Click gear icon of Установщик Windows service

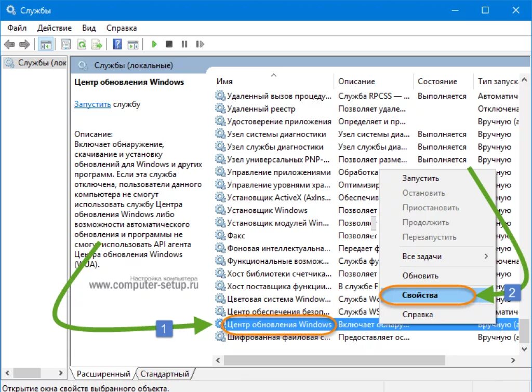pos(220,210)
